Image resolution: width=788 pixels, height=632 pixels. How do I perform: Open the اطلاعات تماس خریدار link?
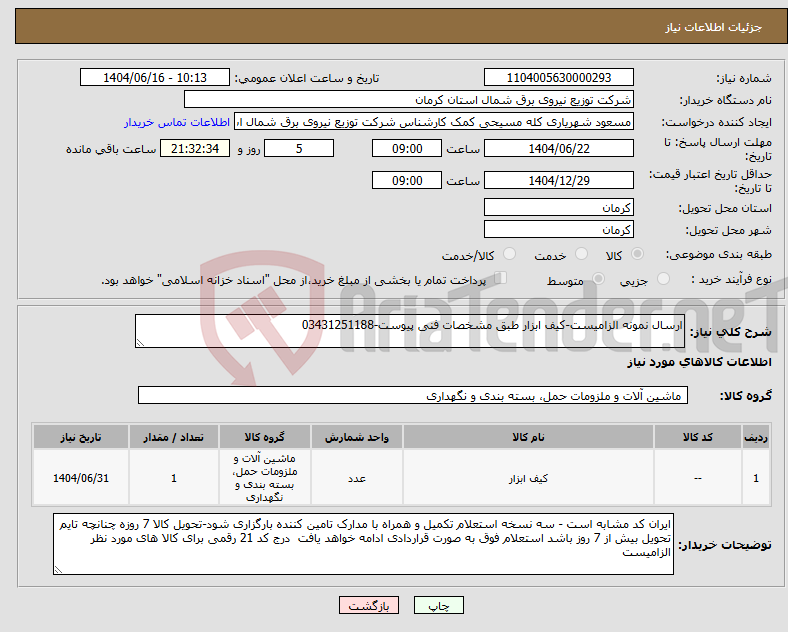coord(177,122)
